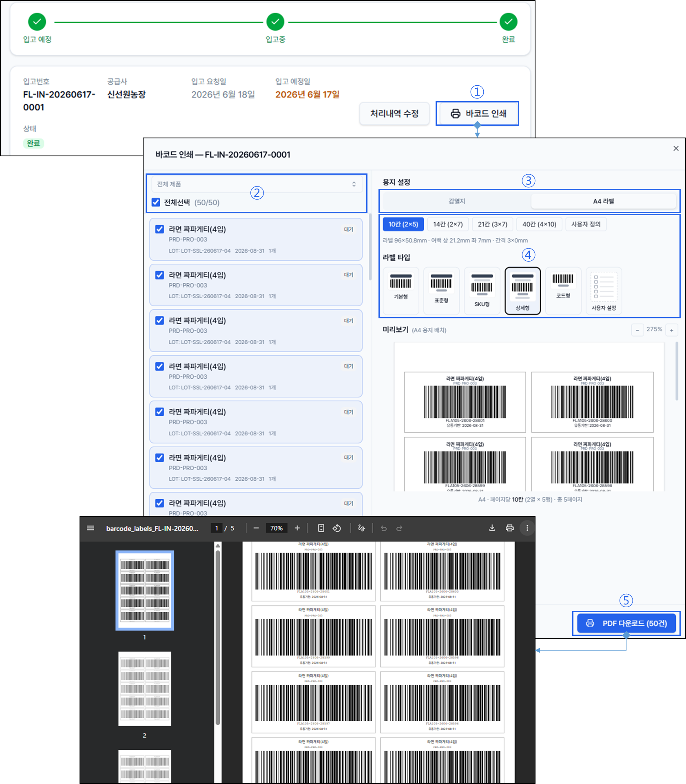This screenshot has height=784, width=686.
Task: Click the 275% preview zoom value
Action: coord(654,329)
